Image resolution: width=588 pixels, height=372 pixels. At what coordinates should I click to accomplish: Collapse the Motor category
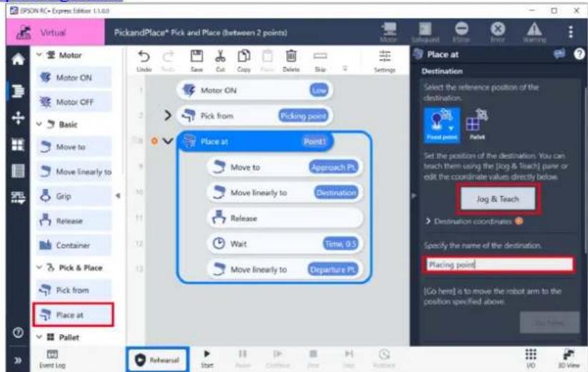click(39, 55)
